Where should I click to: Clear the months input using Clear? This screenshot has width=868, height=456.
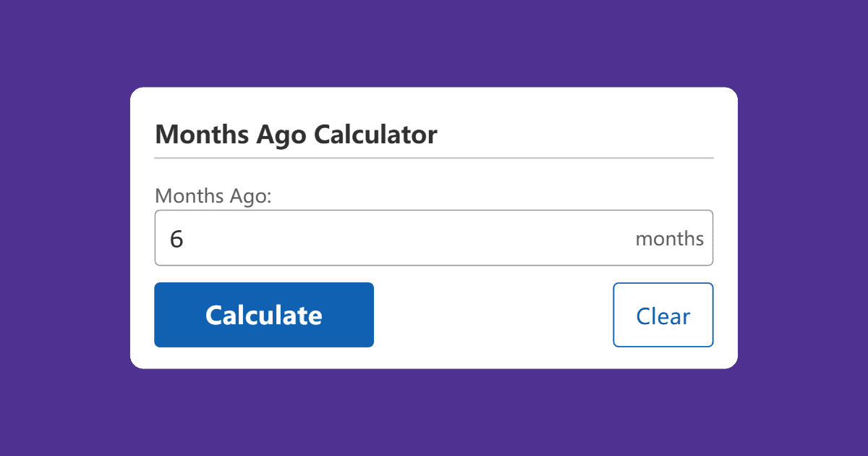click(x=663, y=315)
